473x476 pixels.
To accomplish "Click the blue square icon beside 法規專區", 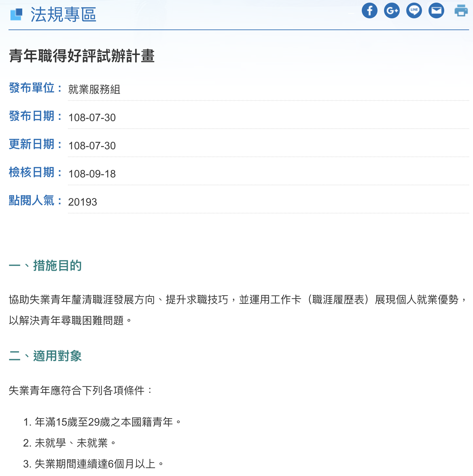I will pos(16,14).
